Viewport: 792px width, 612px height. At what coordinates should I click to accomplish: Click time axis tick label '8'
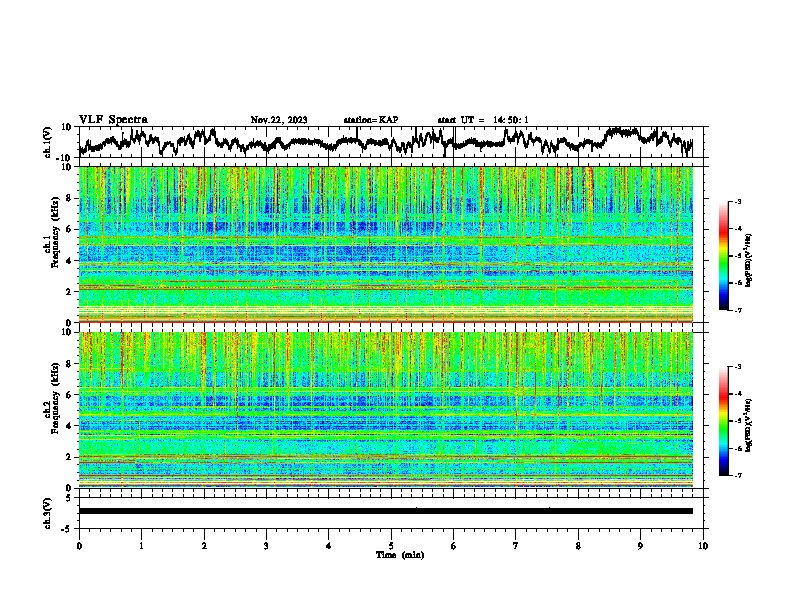click(578, 546)
